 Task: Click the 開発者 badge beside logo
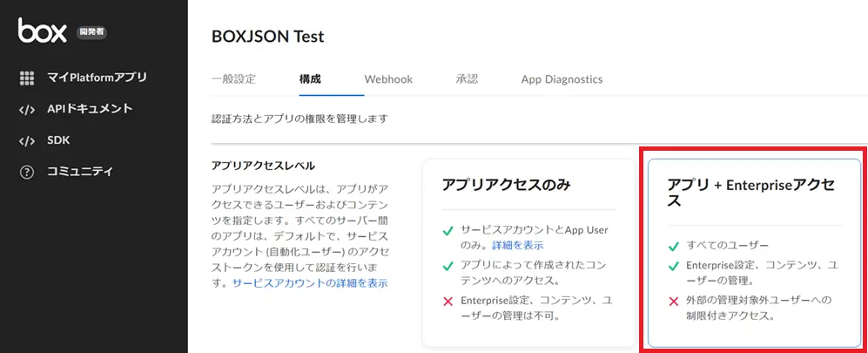coord(91,32)
